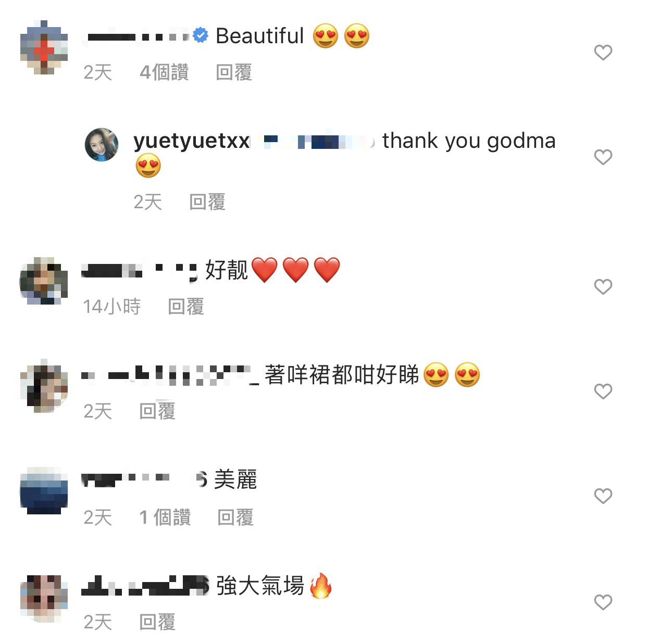Open the verified badge on Beautiful commenter
Viewport: 647px width, 644px height.
pyautogui.click(x=201, y=35)
